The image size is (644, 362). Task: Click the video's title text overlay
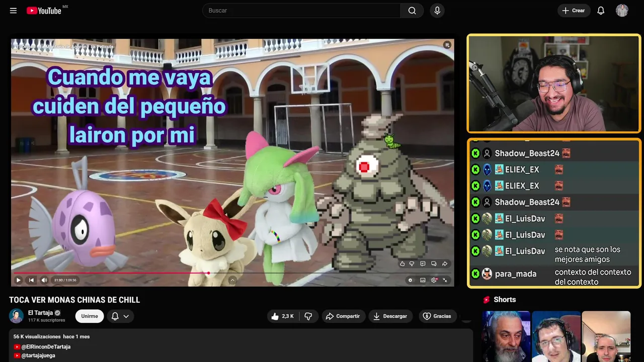tap(65, 47)
